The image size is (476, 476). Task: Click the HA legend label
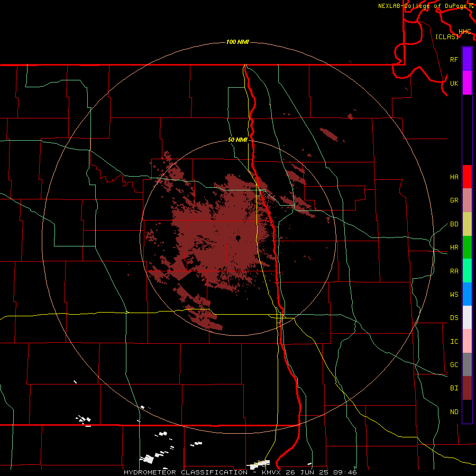pyautogui.click(x=454, y=177)
